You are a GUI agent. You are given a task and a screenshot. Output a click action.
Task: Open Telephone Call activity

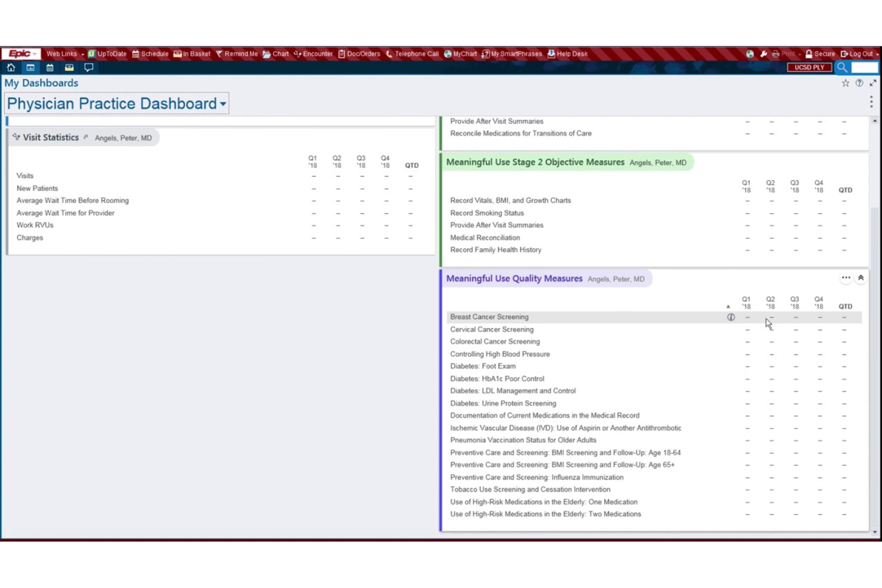point(412,54)
